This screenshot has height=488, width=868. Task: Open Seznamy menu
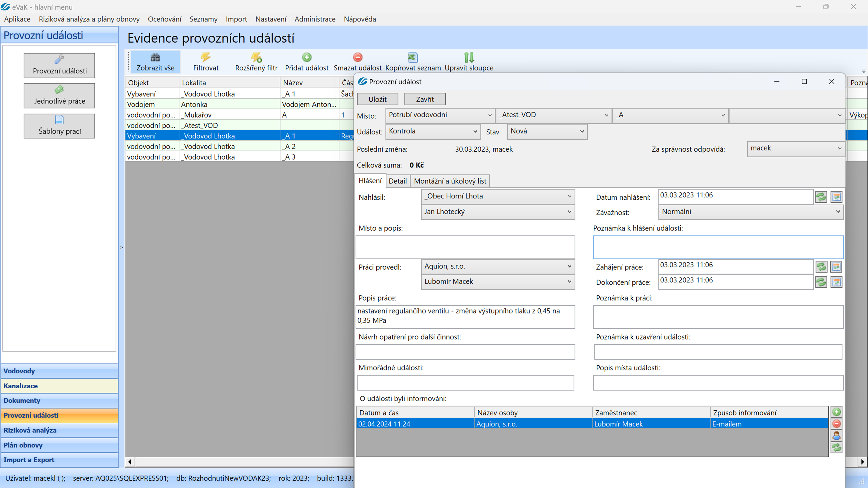pyautogui.click(x=203, y=19)
